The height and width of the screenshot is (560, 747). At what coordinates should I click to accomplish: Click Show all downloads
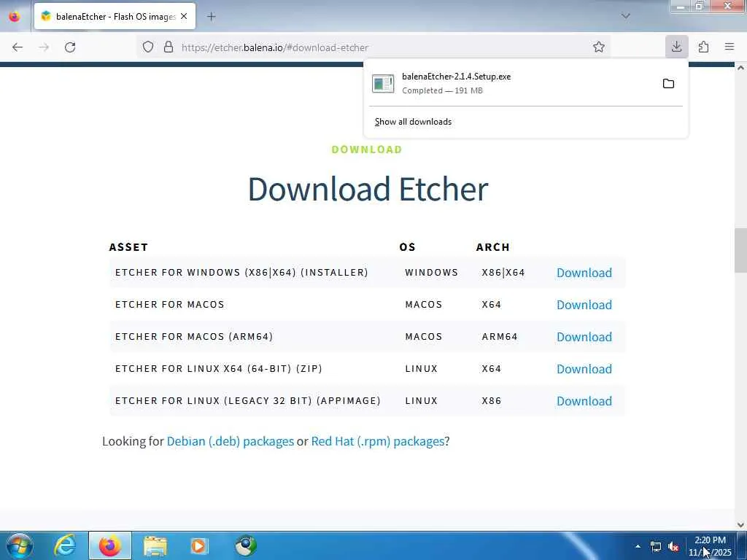[x=413, y=122]
